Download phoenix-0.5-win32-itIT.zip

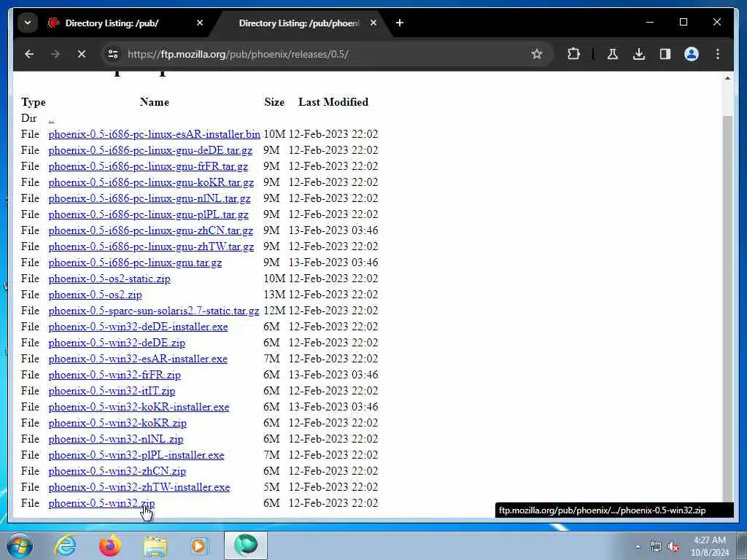pyautogui.click(x=112, y=391)
